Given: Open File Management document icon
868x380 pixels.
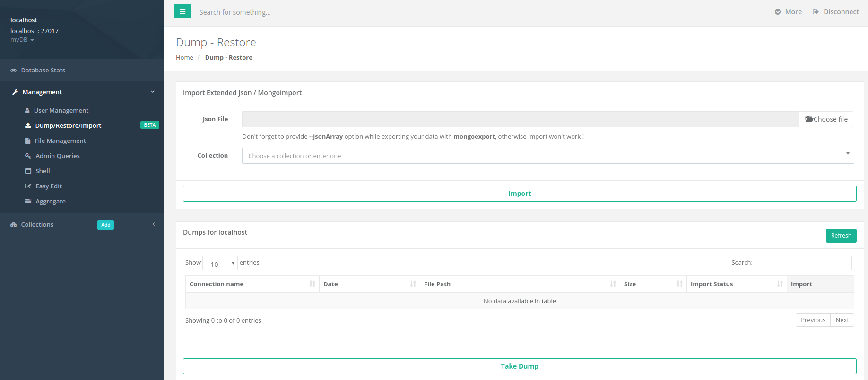Looking at the screenshot, I should point(27,141).
